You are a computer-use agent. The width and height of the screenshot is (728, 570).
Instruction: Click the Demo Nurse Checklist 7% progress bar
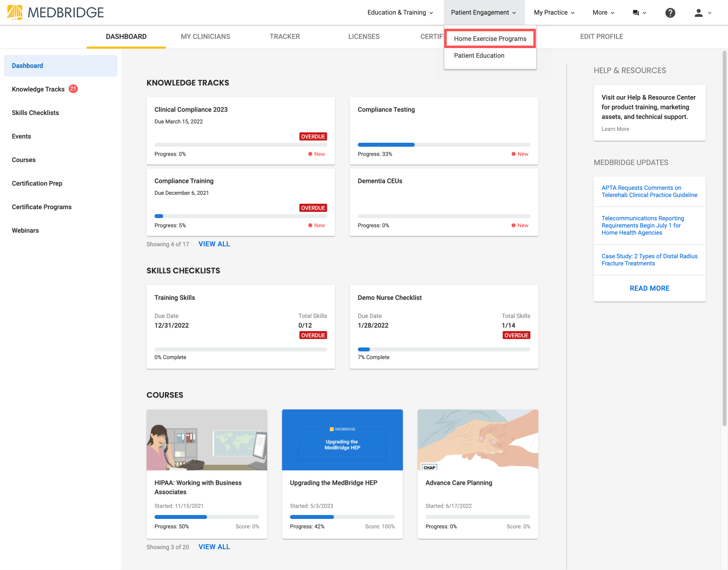coord(444,349)
